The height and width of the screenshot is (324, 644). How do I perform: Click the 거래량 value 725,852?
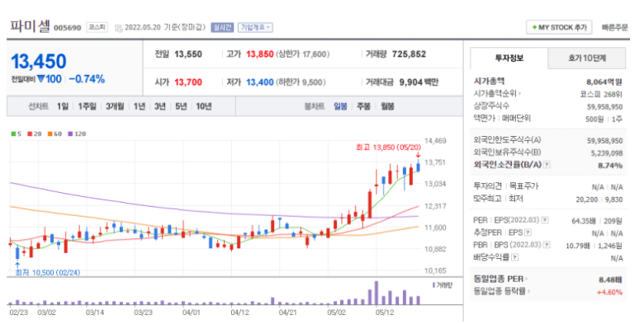409,54
